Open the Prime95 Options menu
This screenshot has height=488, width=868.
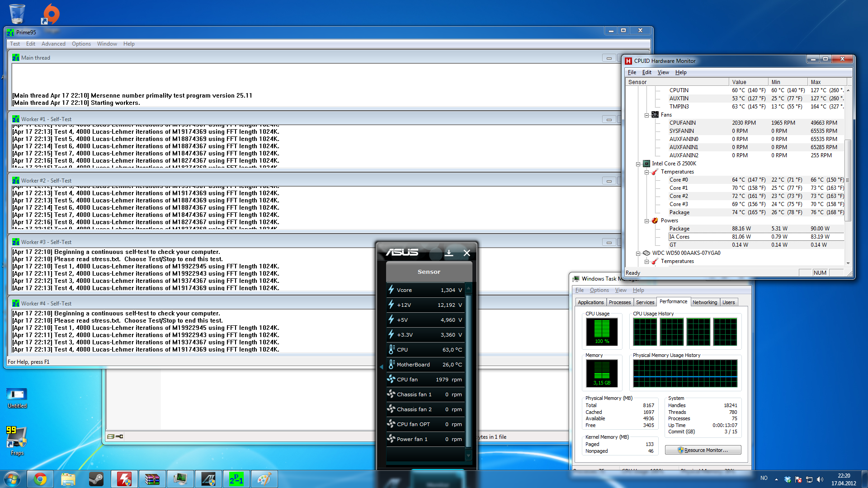click(81, 44)
